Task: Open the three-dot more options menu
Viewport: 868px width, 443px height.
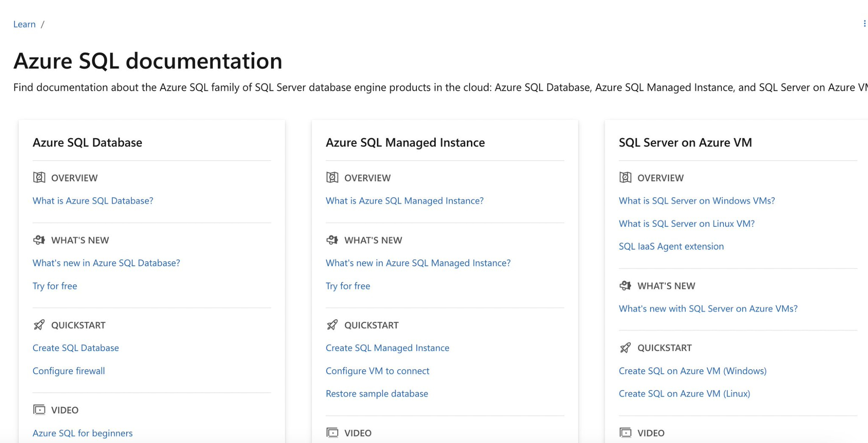Action: click(x=864, y=23)
